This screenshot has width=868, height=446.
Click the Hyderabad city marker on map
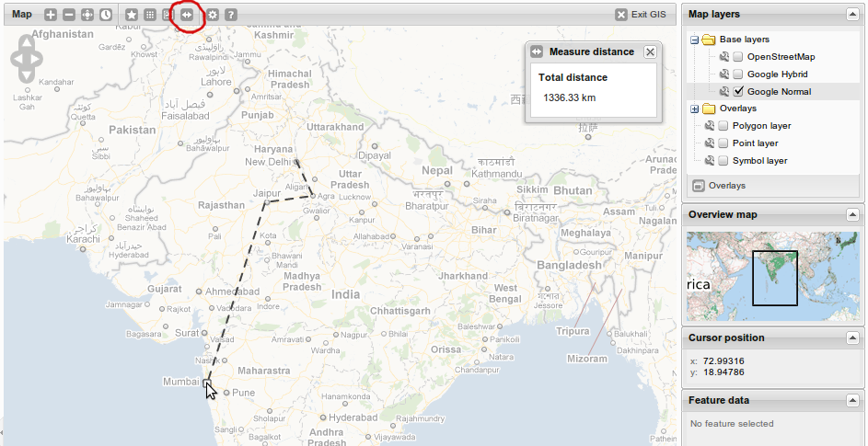(x=323, y=418)
